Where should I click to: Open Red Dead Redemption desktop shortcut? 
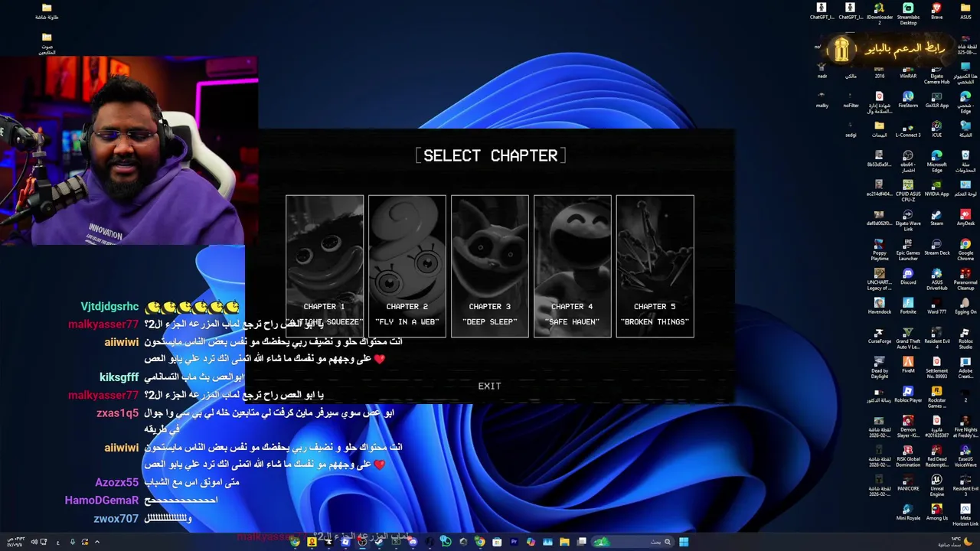click(936, 455)
